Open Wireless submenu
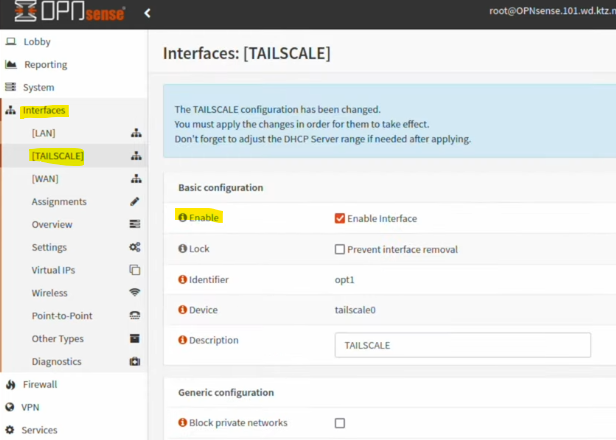This screenshot has width=616, height=440. pyautogui.click(x=50, y=293)
